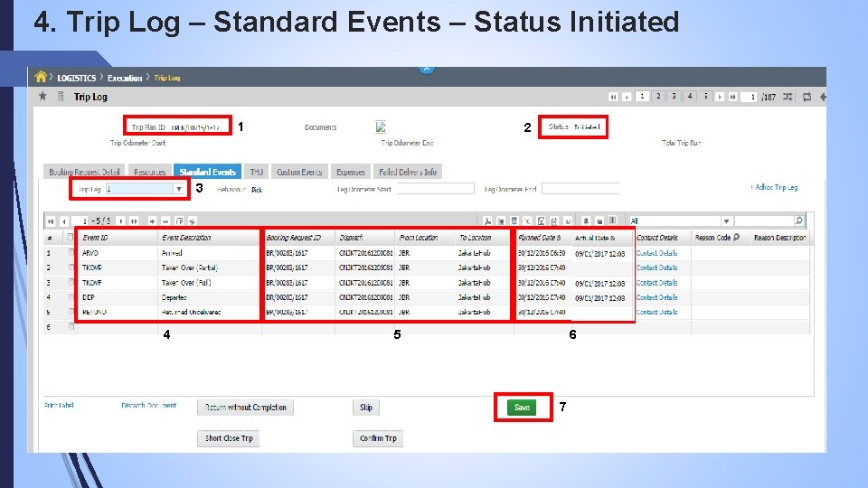Check the ARVD row checkbox

click(x=71, y=252)
